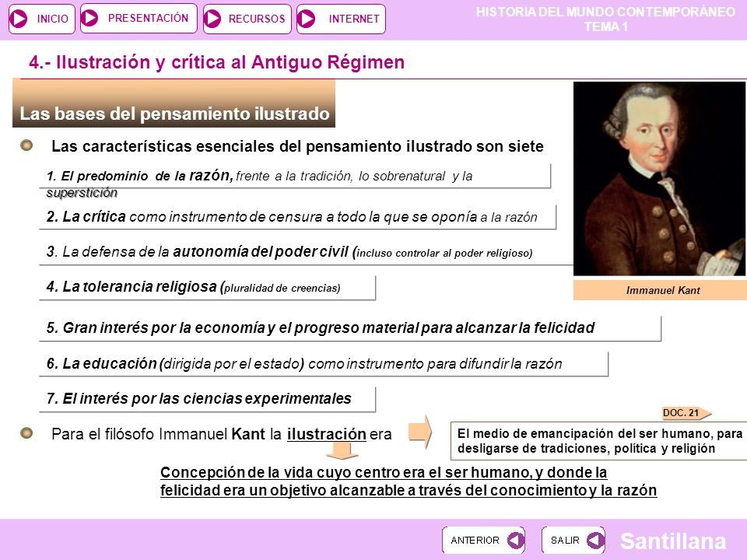Click the orange arrow pointing right after 'era'
The width and height of the screenshot is (747, 560).
[x=420, y=432]
